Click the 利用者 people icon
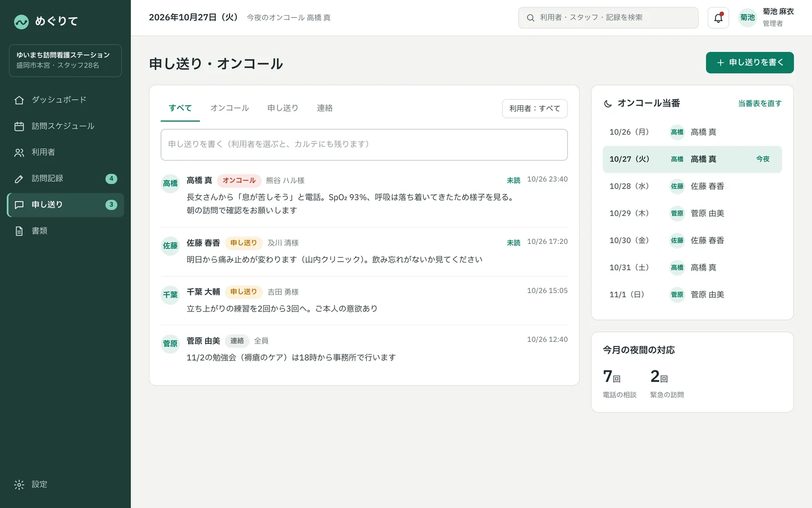 click(19, 152)
